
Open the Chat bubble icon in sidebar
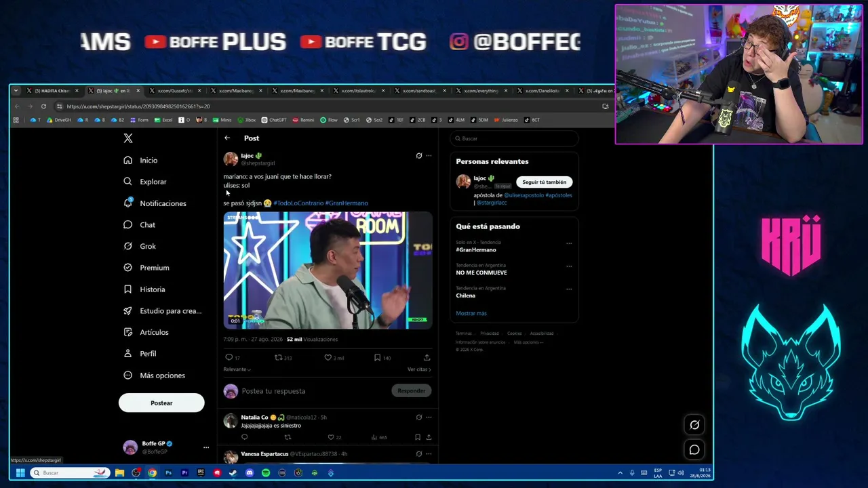pos(127,224)
